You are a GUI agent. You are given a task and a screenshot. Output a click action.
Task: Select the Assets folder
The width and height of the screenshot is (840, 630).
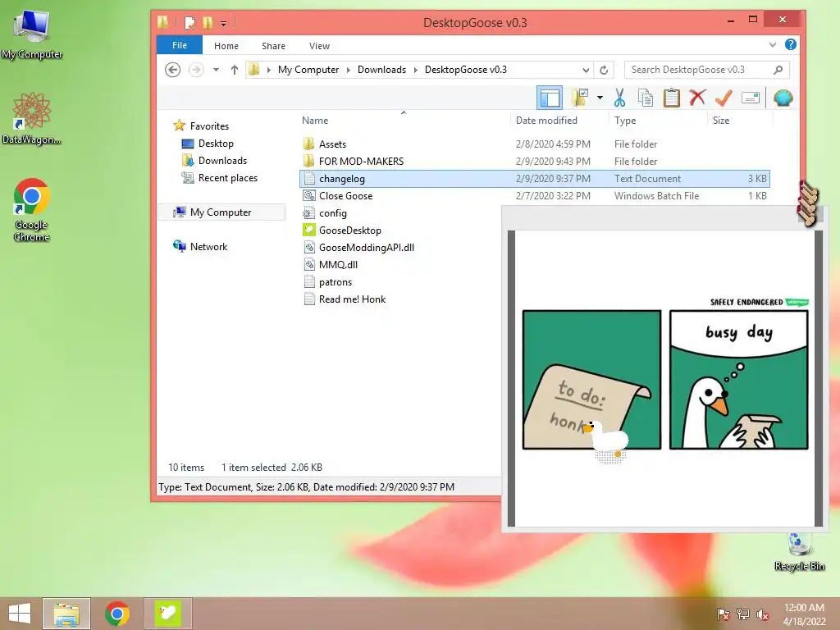pos(333,144)
